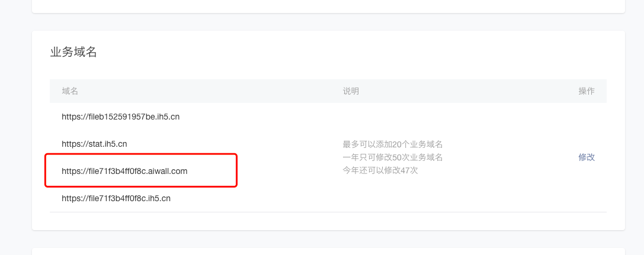The height and width of the screenshot is (255, 644).
Task: Click the 最多可以添加20个业务域名 note
Action: tap(393, 144)
